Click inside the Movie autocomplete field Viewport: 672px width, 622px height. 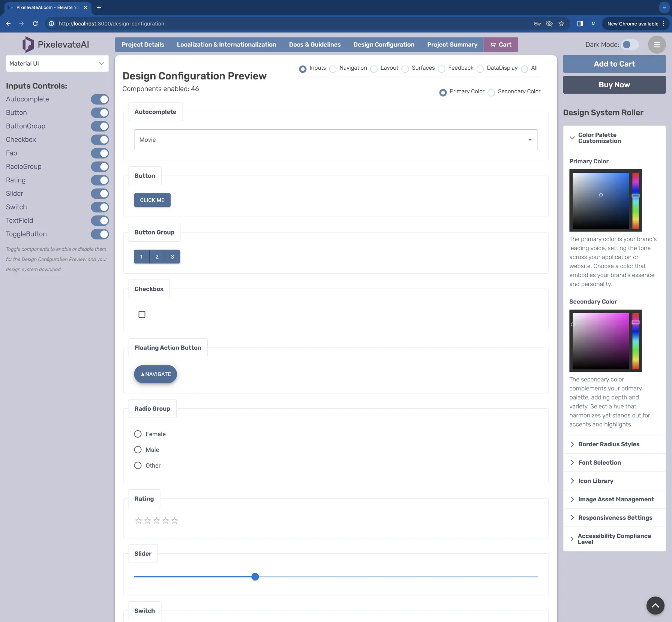click(336, 140)
